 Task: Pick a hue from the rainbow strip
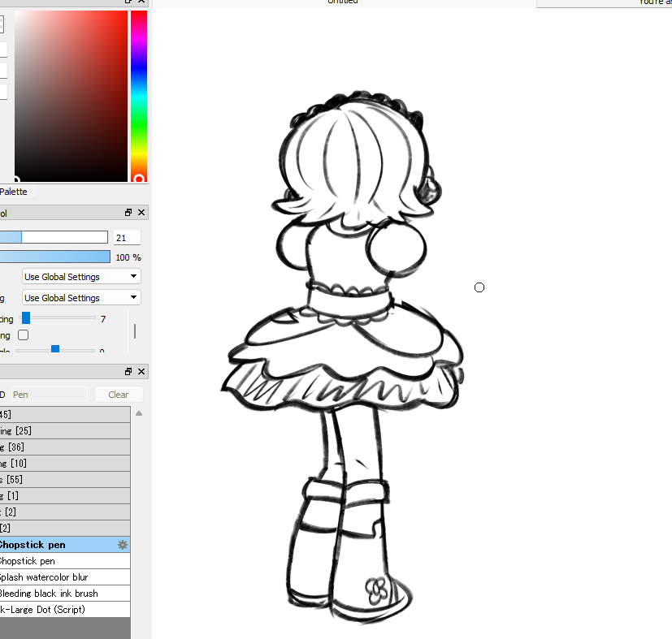(139, 96)
